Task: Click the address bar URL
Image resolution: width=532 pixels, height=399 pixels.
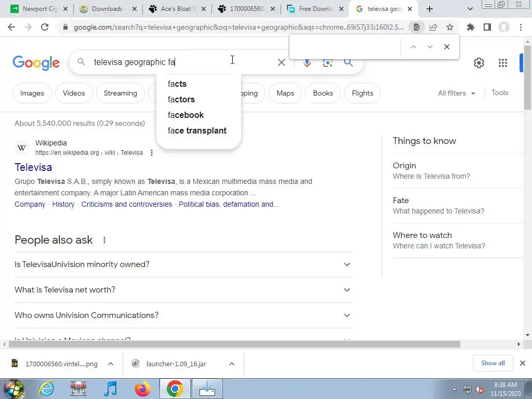Action: click(238, 27)
